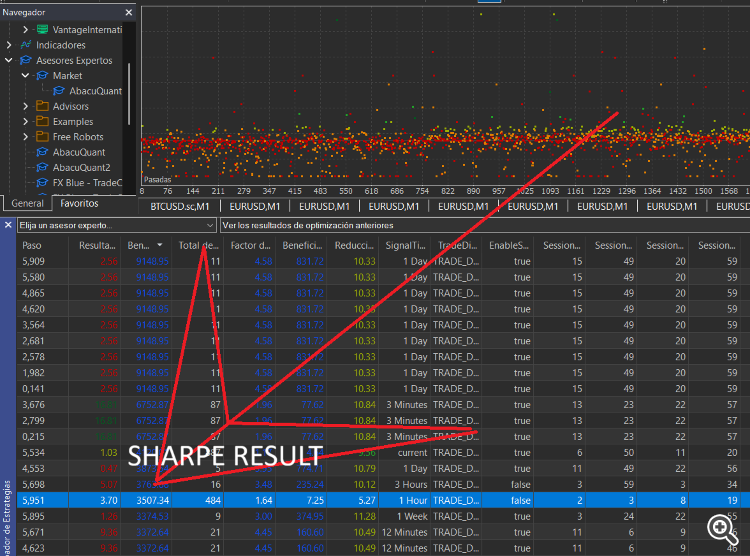Click the Navegador tree vertical scrollbar

click(129, 94)
